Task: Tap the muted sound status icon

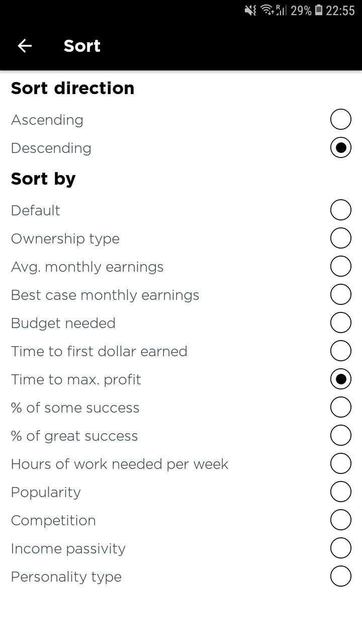Action: click(x=250, y=10)
